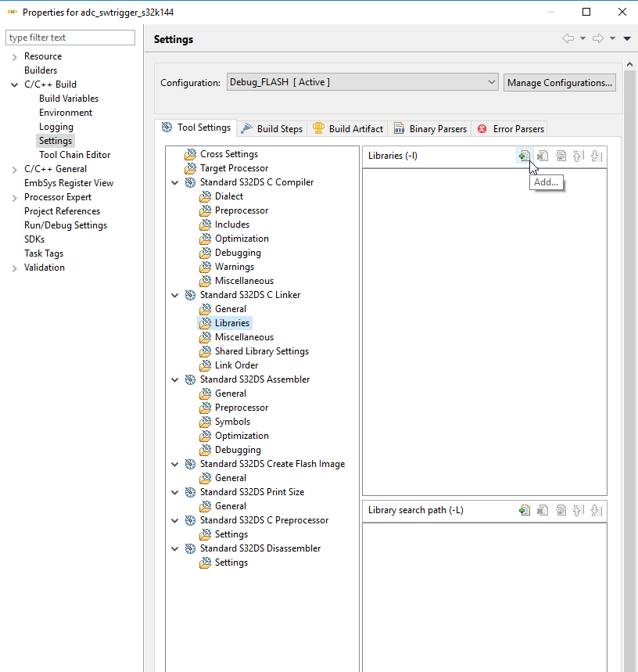Click Edit icon in Libraries (-l) toolbar
This screenshot has height=672, width=638.
pos(561,156)
